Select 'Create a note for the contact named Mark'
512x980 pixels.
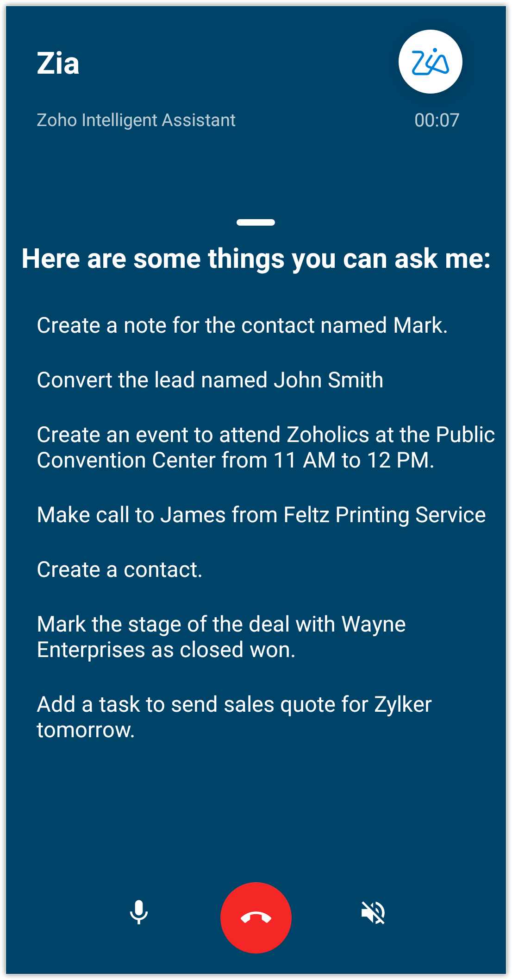click(x=242, y=325)
